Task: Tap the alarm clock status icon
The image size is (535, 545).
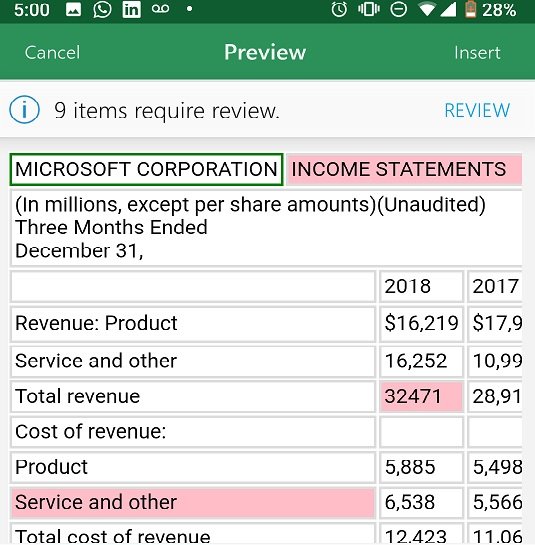Action: tap(339, 9)
